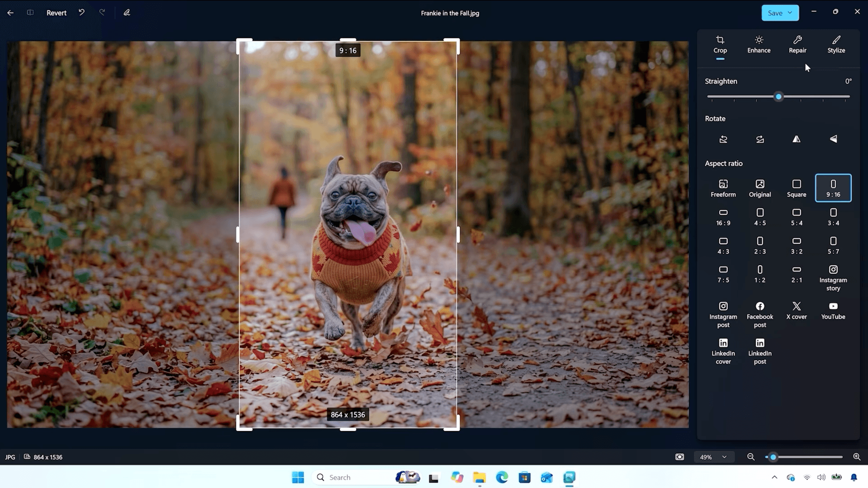This screenshot has height=488, width=868.
Task: Pick the Instagram post preset
Action: click(x=723, y=315)
